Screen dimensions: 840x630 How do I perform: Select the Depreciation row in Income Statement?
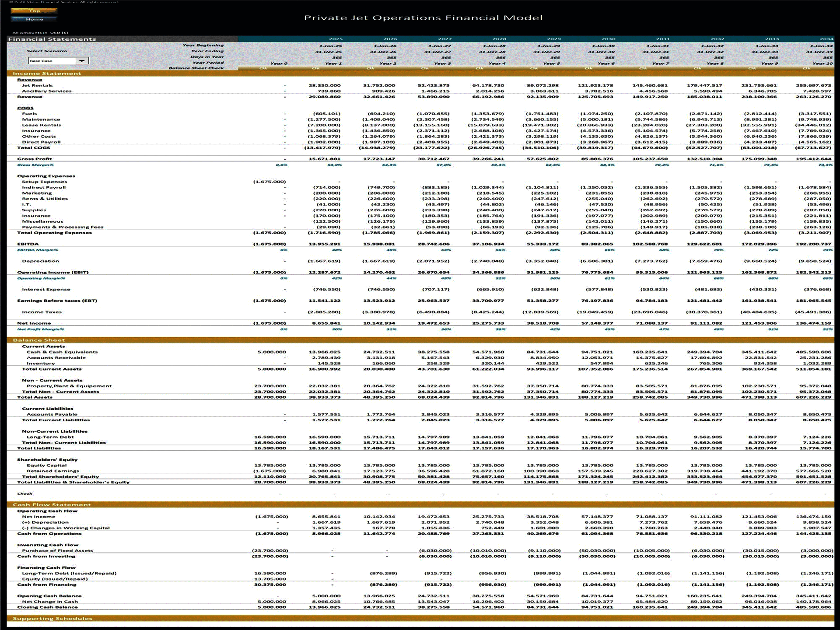(x=40, y=261)
